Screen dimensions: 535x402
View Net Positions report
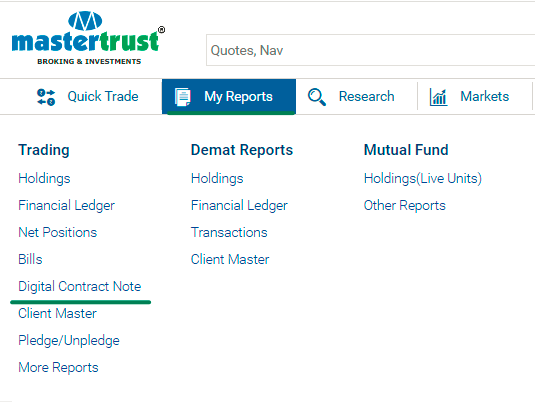[x=58, y=232]
